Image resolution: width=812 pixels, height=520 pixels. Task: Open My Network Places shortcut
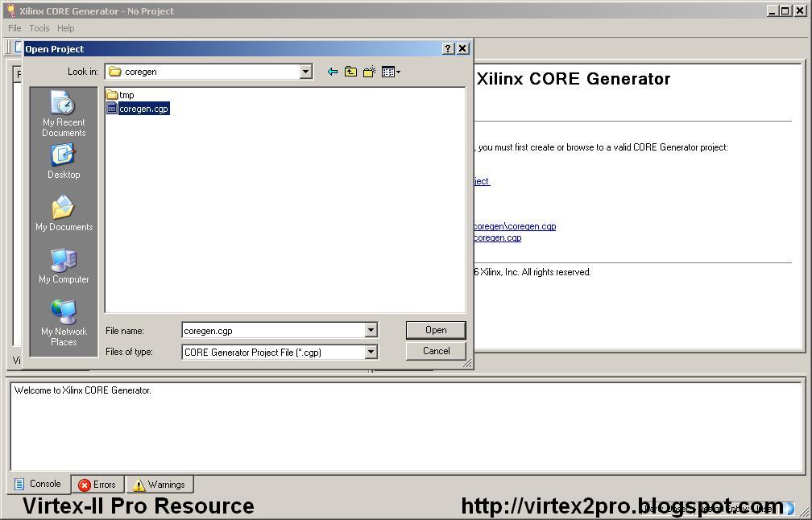pyautogui.click(x=64, y=323)
